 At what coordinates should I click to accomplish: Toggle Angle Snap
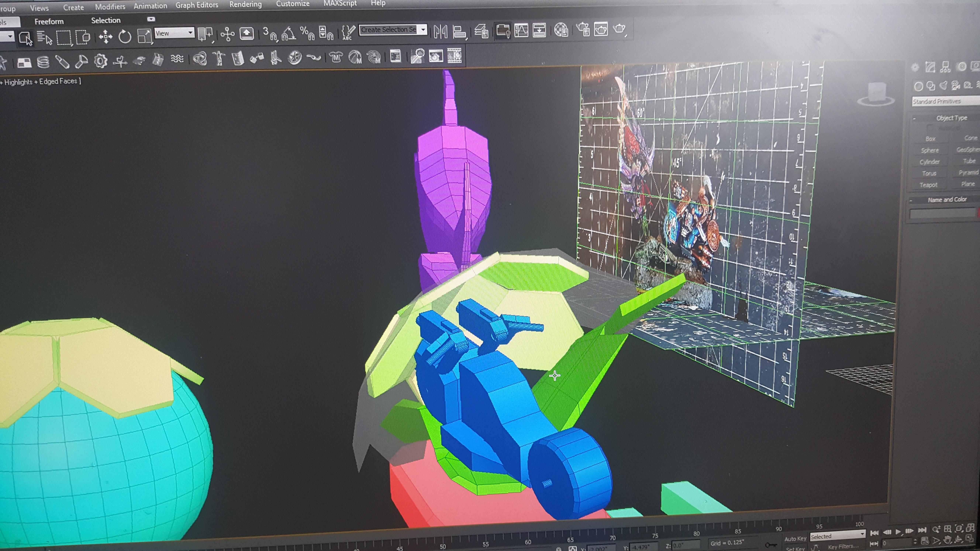coord(289,33)
